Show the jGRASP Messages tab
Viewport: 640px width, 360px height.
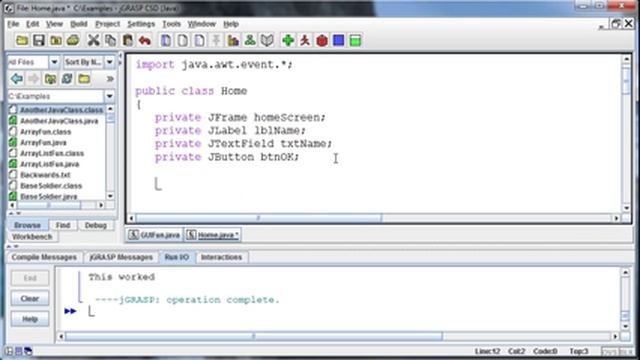(121, 257)
